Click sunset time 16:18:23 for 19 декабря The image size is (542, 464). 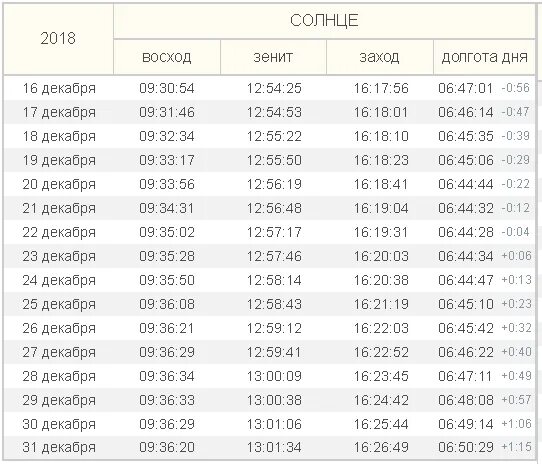pyautogui.click(x=381, y=160)
